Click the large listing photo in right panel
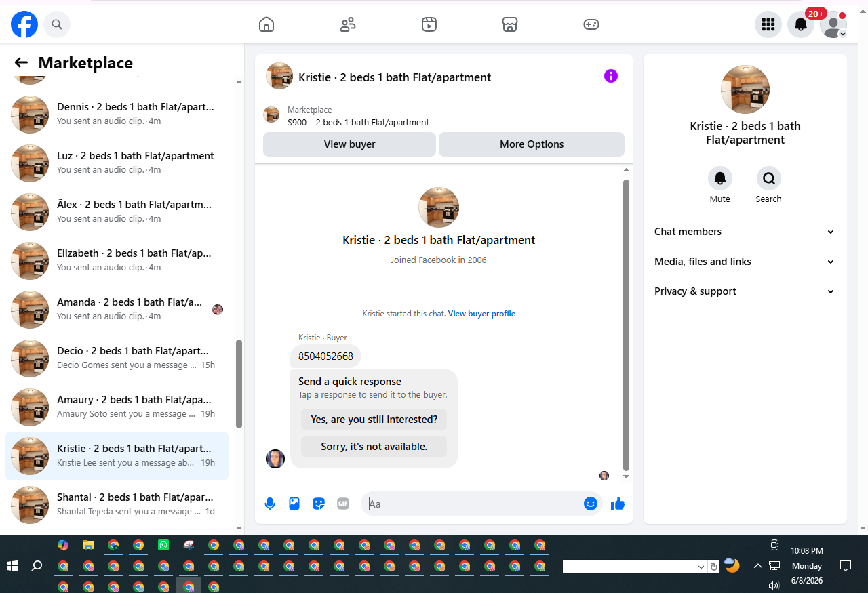 click(x=745, y=89)
